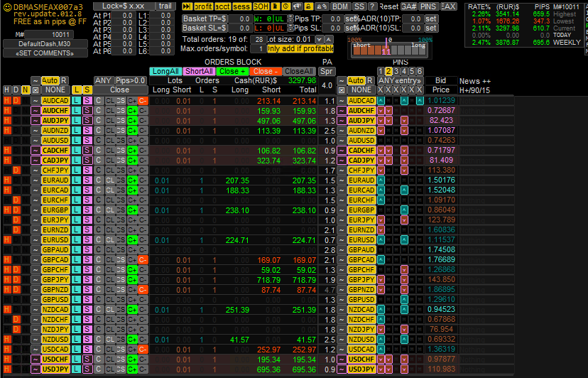Click the stepper next to L: 0 UL

click(x=290, y=28)
